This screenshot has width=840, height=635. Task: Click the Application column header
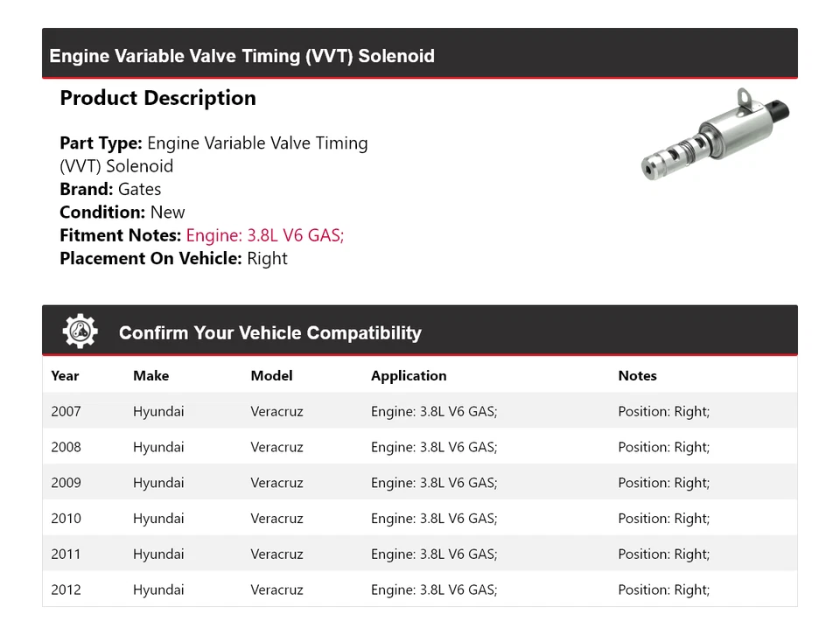pyautogui.click(x=409, y=376)
